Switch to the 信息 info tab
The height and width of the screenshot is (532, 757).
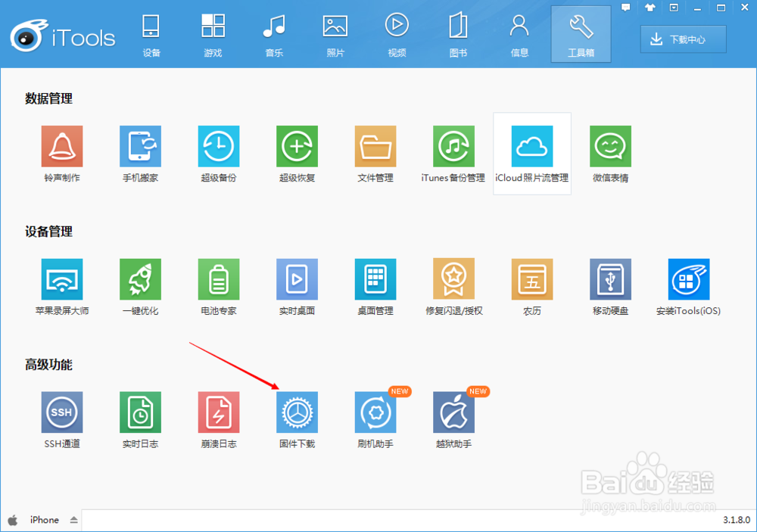pos(519,35)
